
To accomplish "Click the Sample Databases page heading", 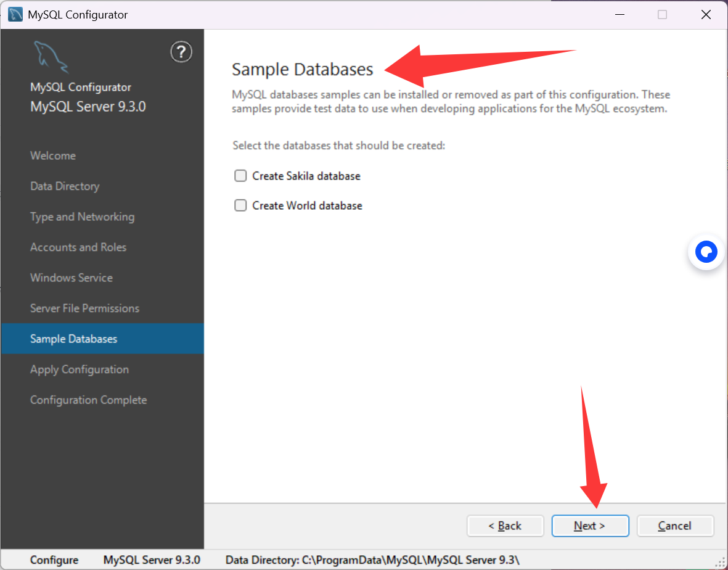I will pyautogui.click(x=302, y=69).
